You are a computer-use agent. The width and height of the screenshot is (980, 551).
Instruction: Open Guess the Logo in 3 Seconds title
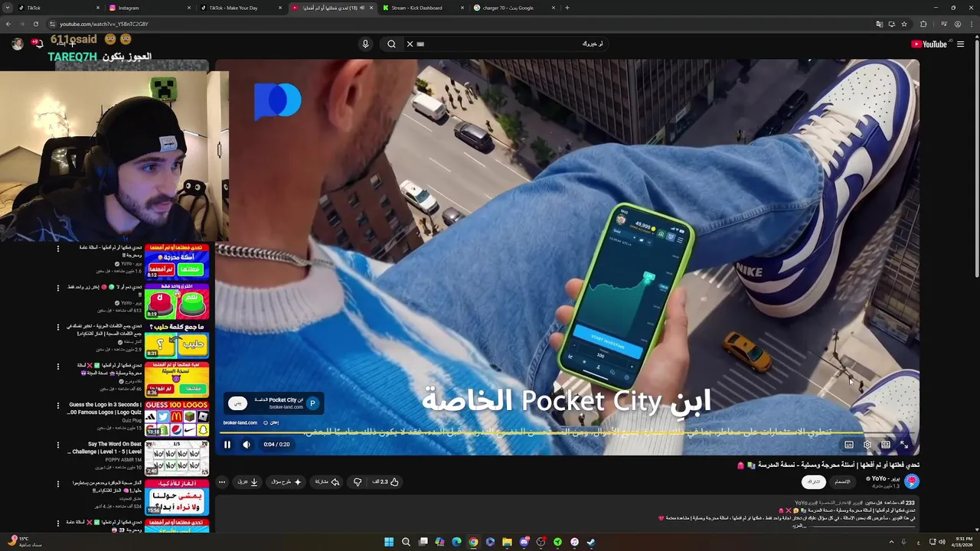(105, 408)
